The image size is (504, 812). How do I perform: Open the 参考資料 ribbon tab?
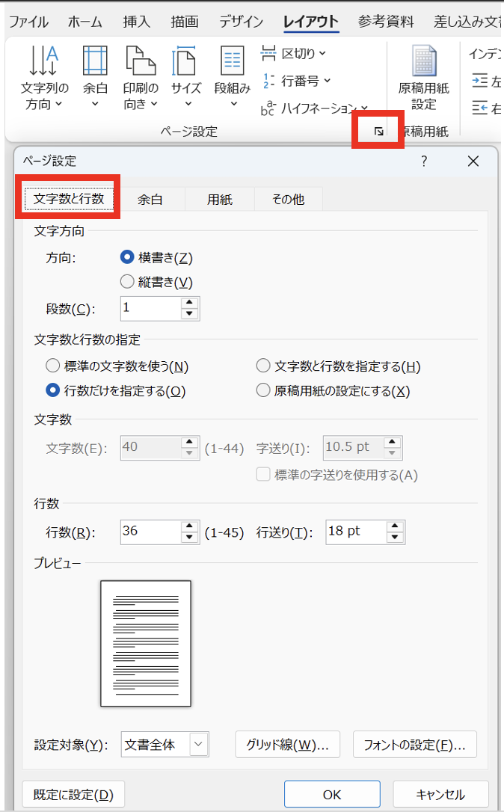[x=385, y=22]
